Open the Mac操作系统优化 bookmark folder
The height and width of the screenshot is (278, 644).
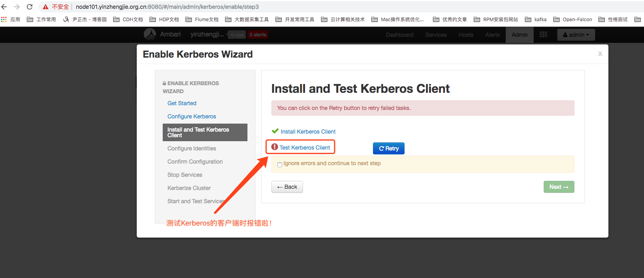tap(398, 19)
